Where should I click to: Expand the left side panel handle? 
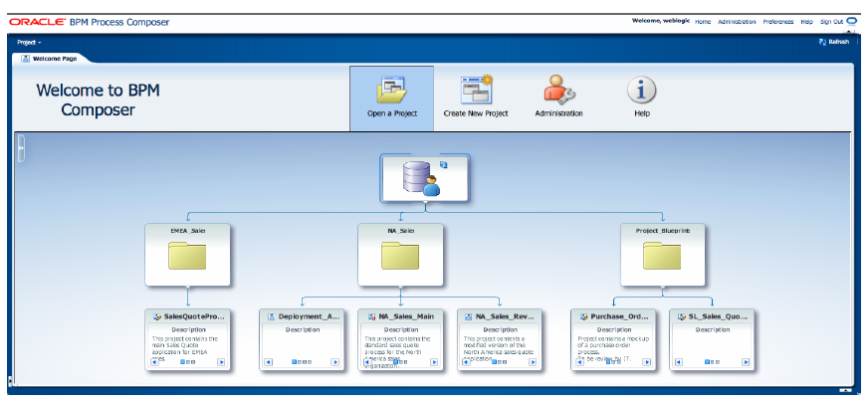click(21, 148)
